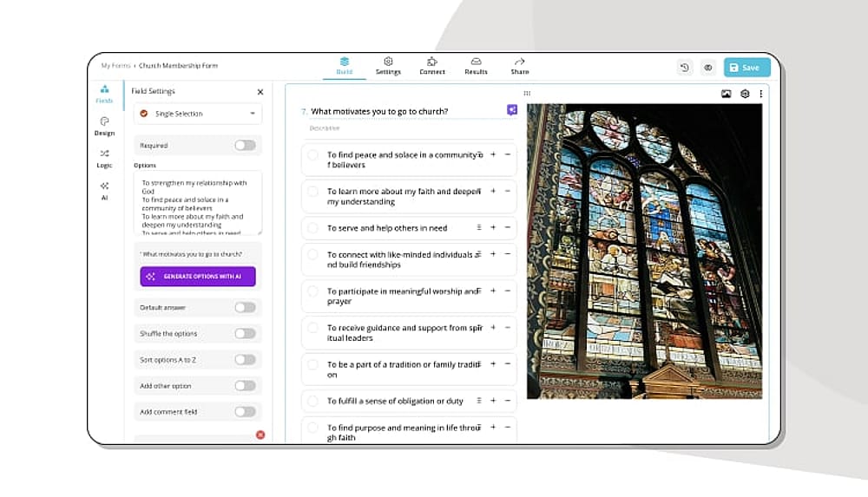The height and width of the screenshot is (497, 868).
Task: Toggle Add comment field switch
Action: pyautogui.click(x=245, y=412)
